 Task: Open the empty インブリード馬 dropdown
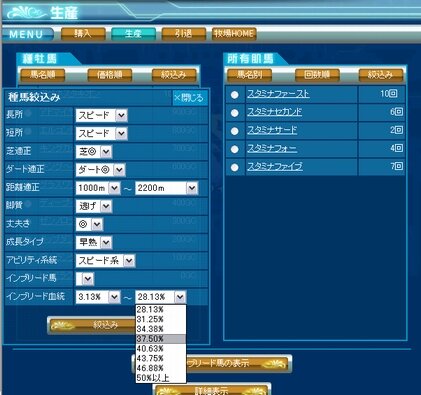[x=85, y=279]
